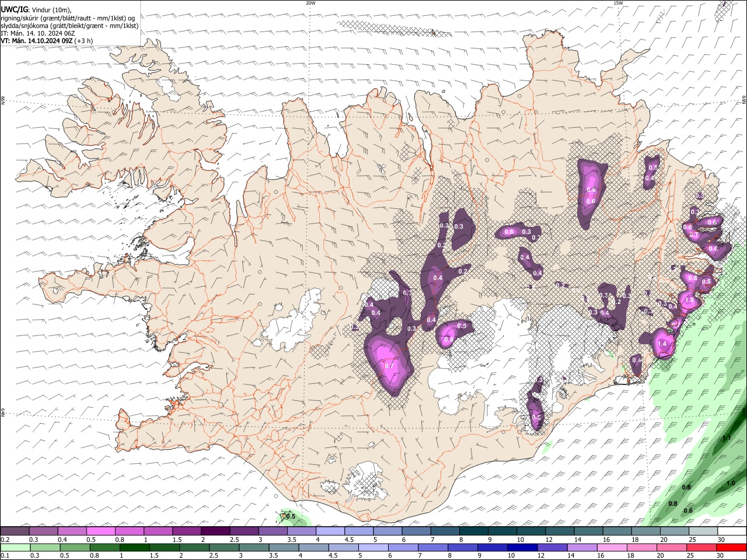The height and width of the screenshot is (560, 747).
Task: Click the pink bottom-row swatch labeled 18
Action: point(641,548)
